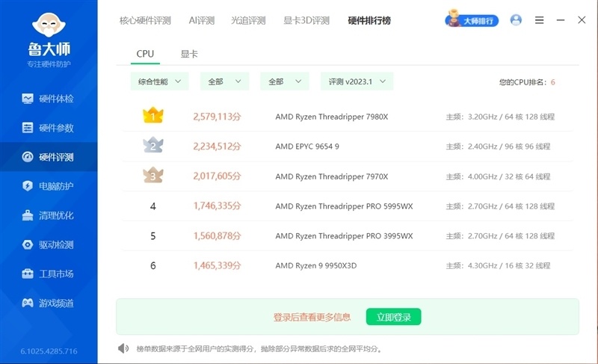Open the 评测 v2023.1 version dropdown
Image resolution: width=598 pixels, height=364 pixels.
pos(357,81)
